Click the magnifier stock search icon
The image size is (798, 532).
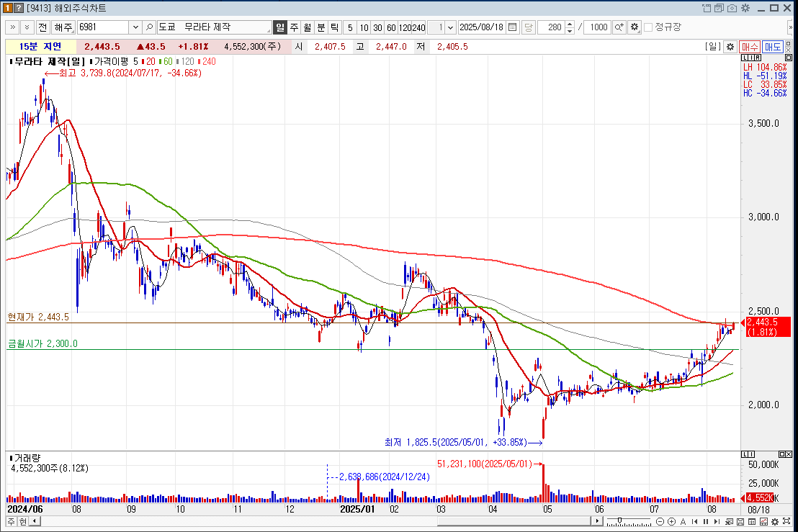(149, 27)
